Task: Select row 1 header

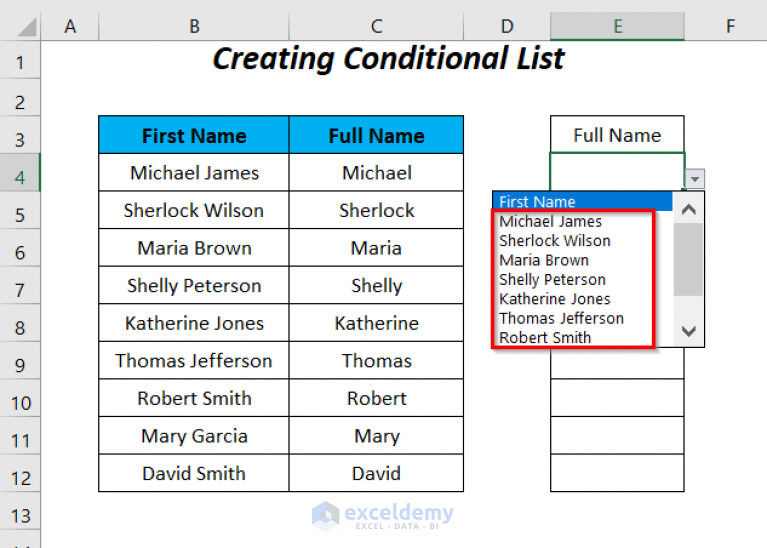Action: 20,60
